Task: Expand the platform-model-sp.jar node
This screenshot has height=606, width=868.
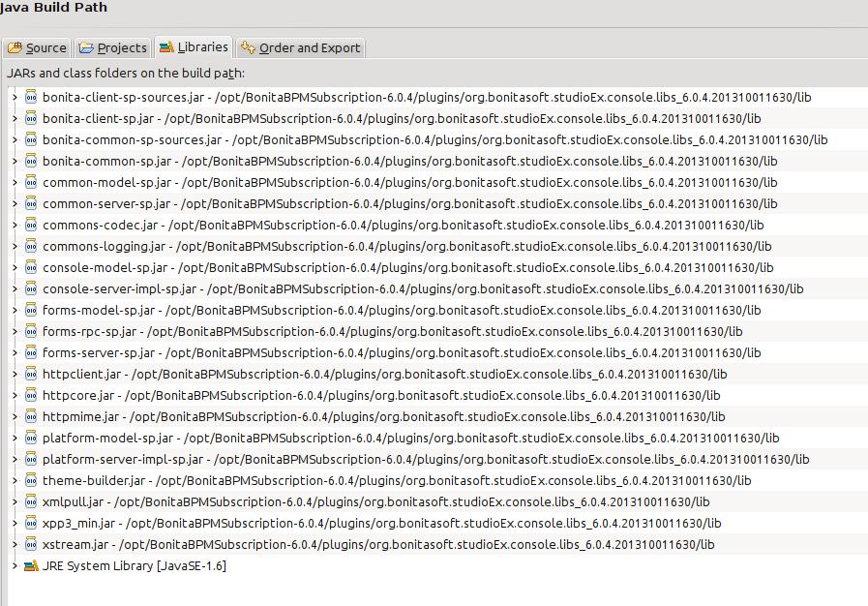Action: (15, 438)
